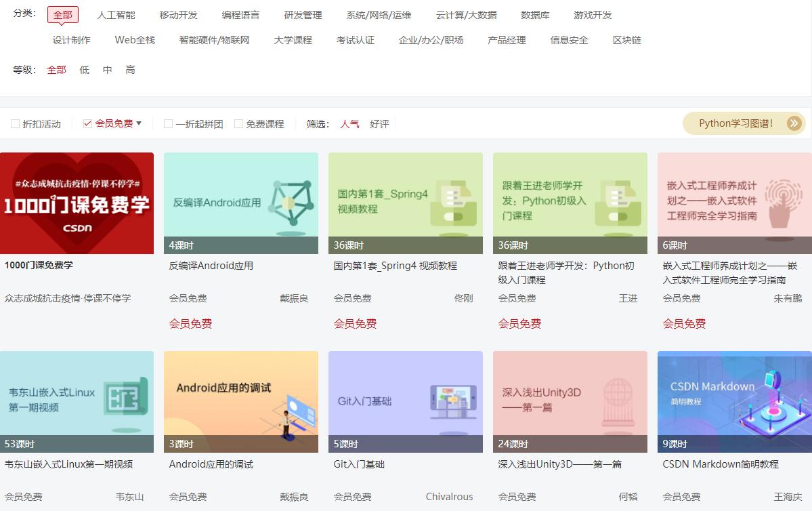Sort courses by 好评

[x=379, y=124]
